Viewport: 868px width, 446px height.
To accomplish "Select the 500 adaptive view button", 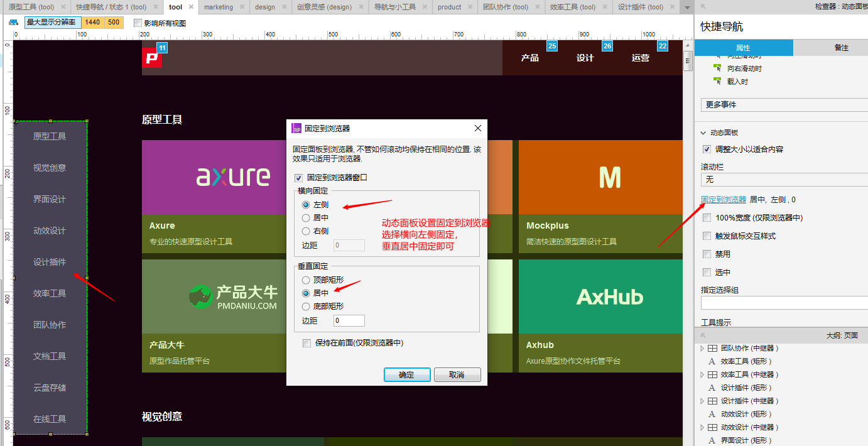I will tap(113, 23).
